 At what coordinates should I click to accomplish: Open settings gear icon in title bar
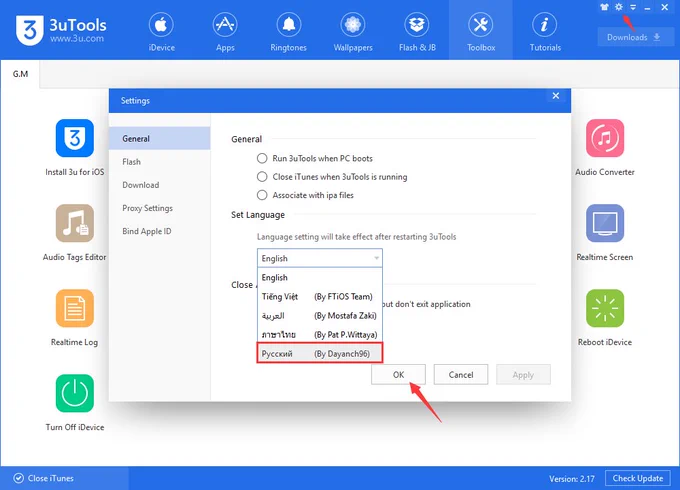(619, 7)
